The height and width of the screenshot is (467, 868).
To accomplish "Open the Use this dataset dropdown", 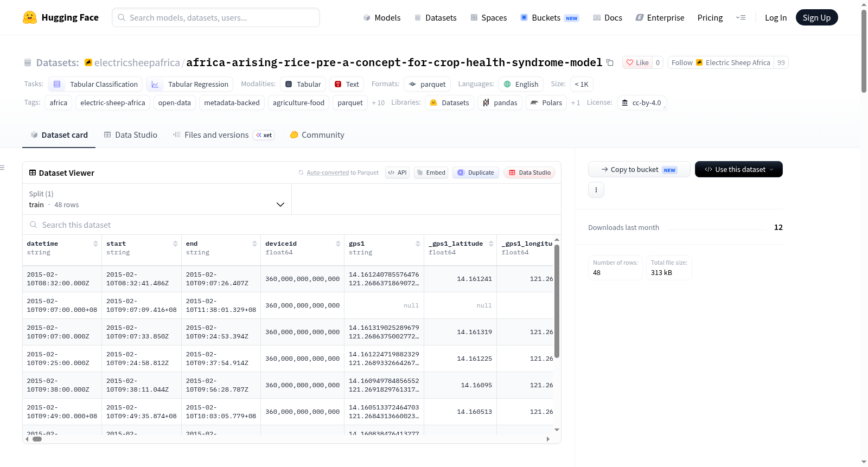I will coord(739,169).
